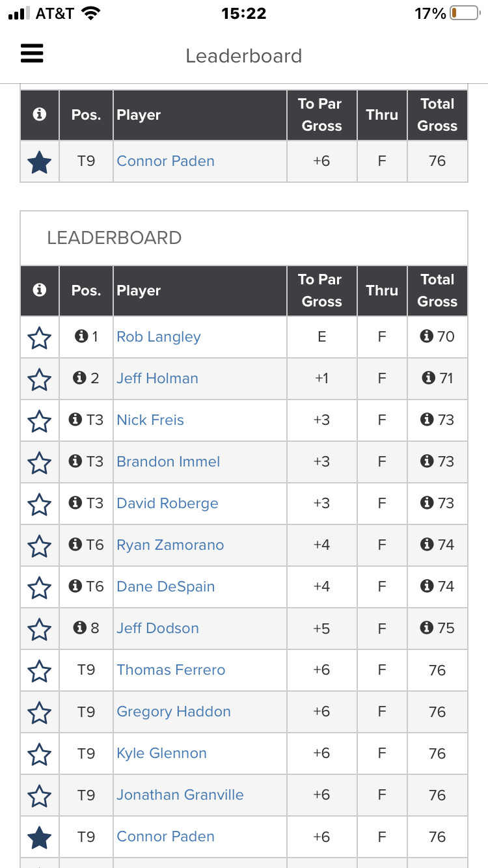488x868 pixels.
Task: Click Kyle Glennon's player name
Action: 161,753
